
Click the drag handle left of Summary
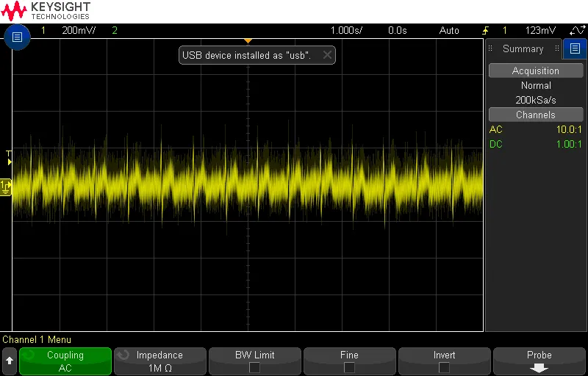[490, 48]
